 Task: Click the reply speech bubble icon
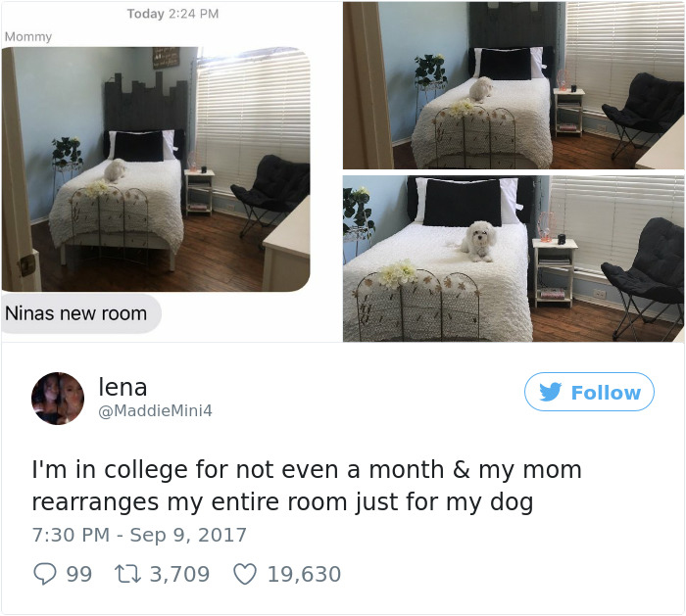coord(44,574)
